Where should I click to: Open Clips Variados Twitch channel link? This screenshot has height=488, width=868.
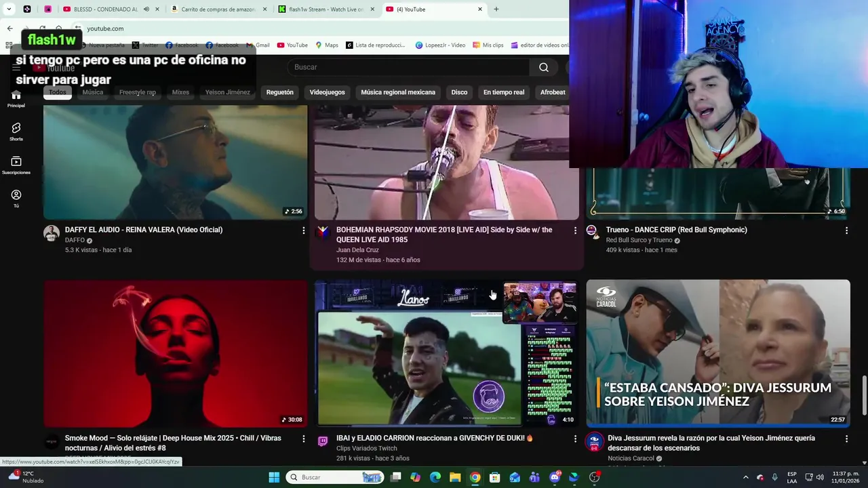367,448
